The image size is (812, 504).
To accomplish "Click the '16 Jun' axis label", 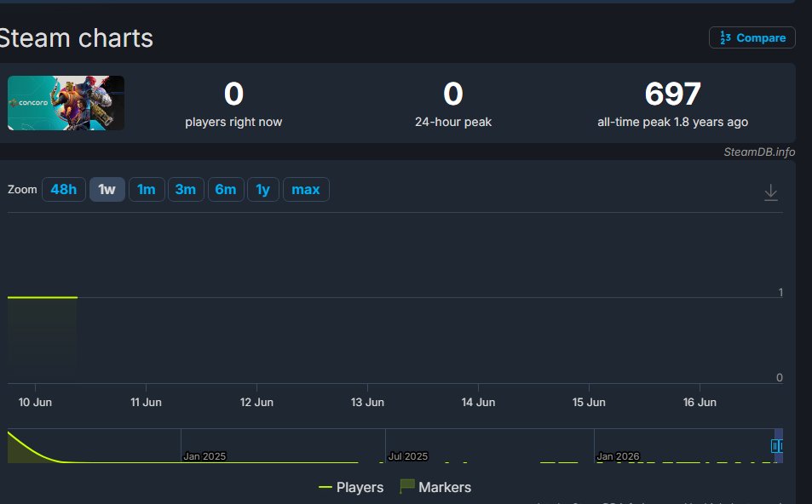I will (x=700, y=402).
